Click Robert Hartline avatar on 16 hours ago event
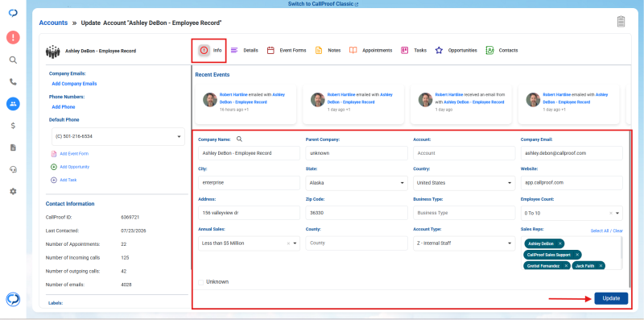The height and width of the screenshot is (320, 644). click(x=210, y=99)
